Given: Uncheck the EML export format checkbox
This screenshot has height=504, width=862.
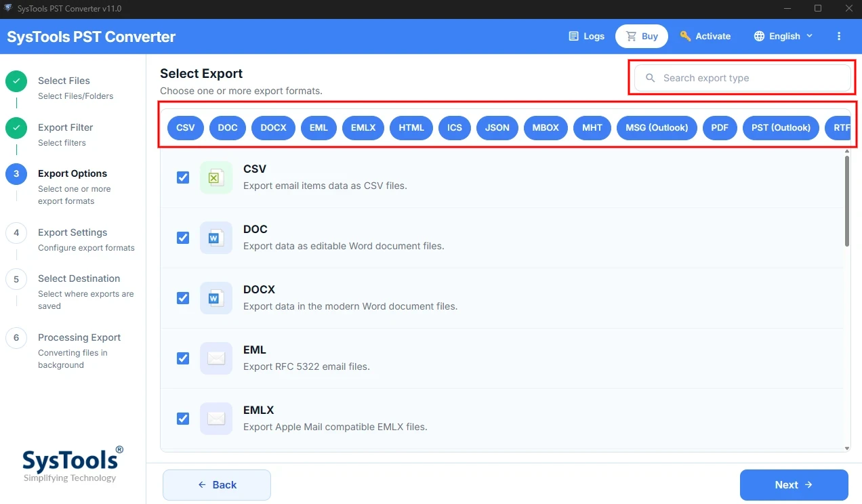Looking at the screenshot, I should 183,358.
